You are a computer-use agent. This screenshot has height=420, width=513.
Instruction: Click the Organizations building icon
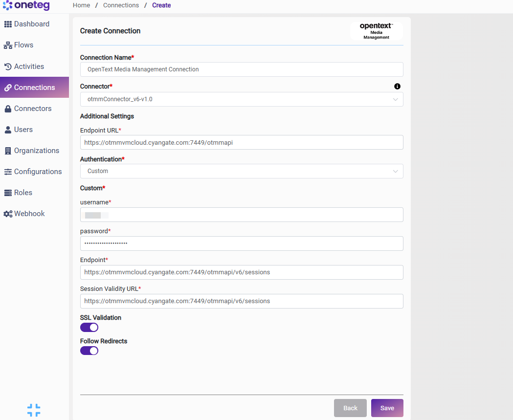[x=8, y=151]
